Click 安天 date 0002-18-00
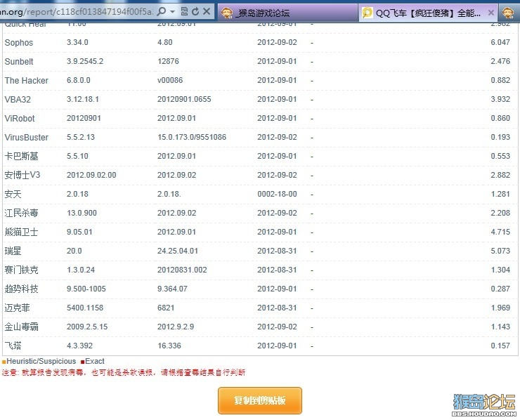Screen dimensions: 520x420 (x=277, y=194)
